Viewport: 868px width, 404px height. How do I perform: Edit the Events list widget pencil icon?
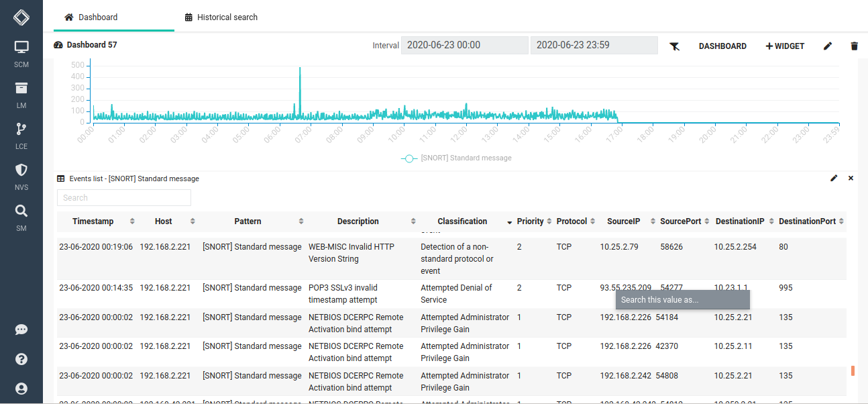point(834,179)
